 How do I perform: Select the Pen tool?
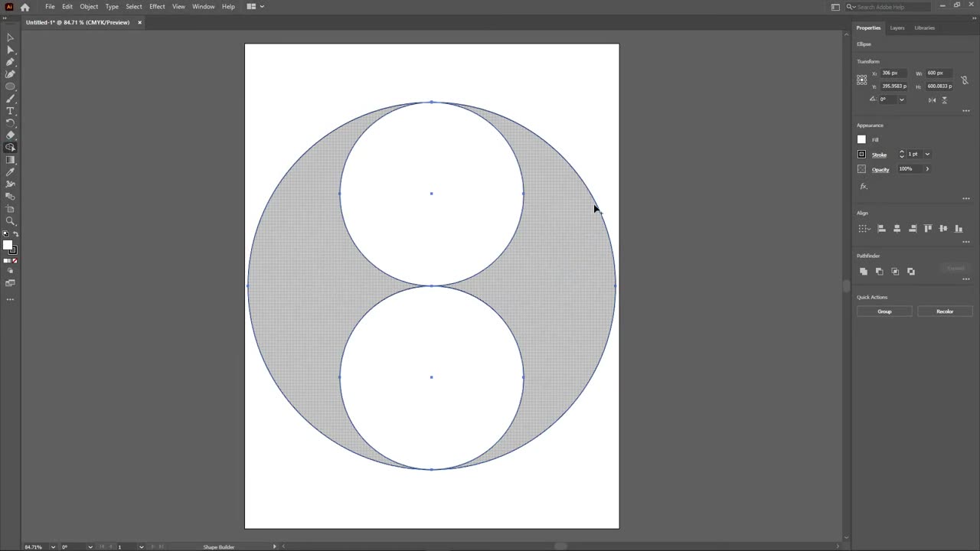click(x=10, y=61)
